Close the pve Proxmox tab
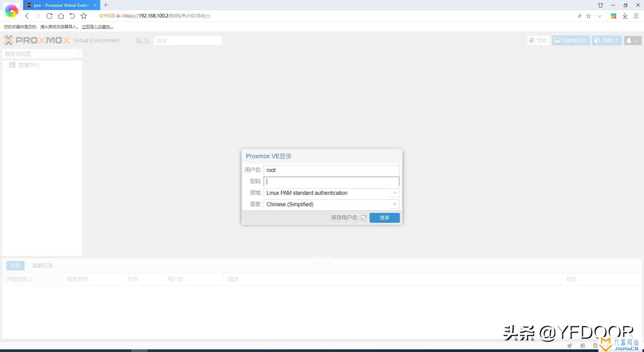Screen dimensions: 644x352 pos(95,5)
